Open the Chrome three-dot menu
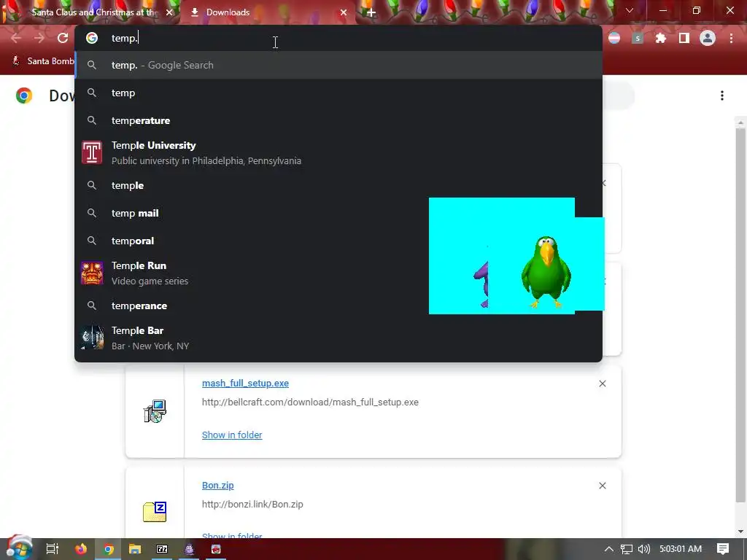This screenshot has width=747, height=560. point(731,38)
